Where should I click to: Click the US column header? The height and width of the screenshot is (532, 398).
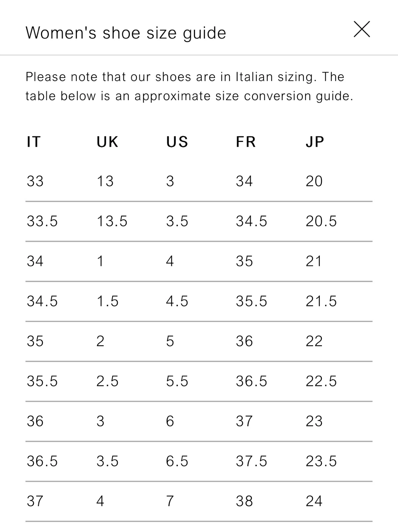[177, 142]
